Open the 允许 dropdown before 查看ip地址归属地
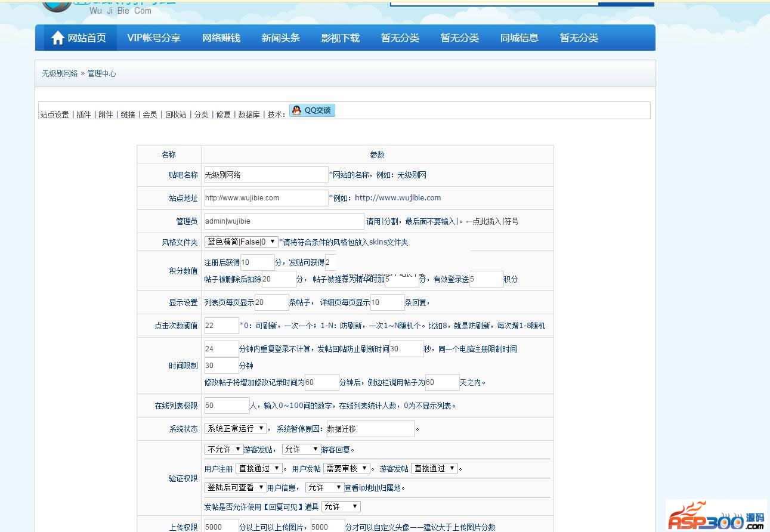 [325, 488]
